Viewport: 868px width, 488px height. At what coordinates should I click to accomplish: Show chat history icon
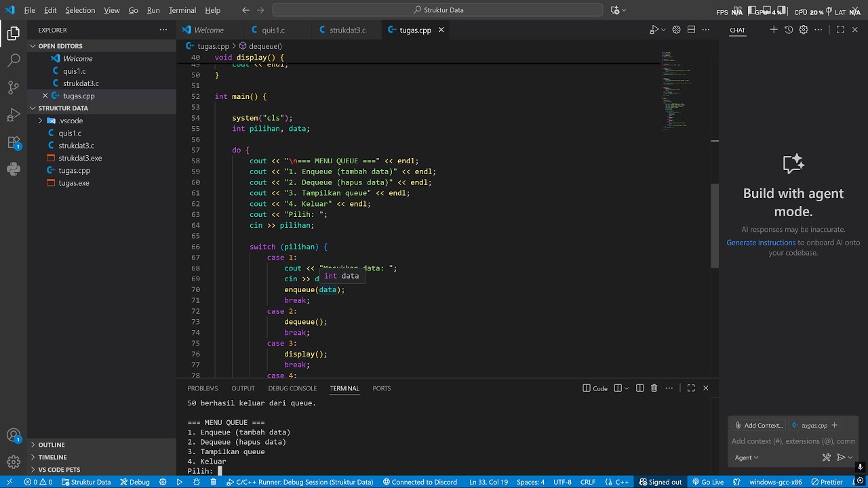789,30
